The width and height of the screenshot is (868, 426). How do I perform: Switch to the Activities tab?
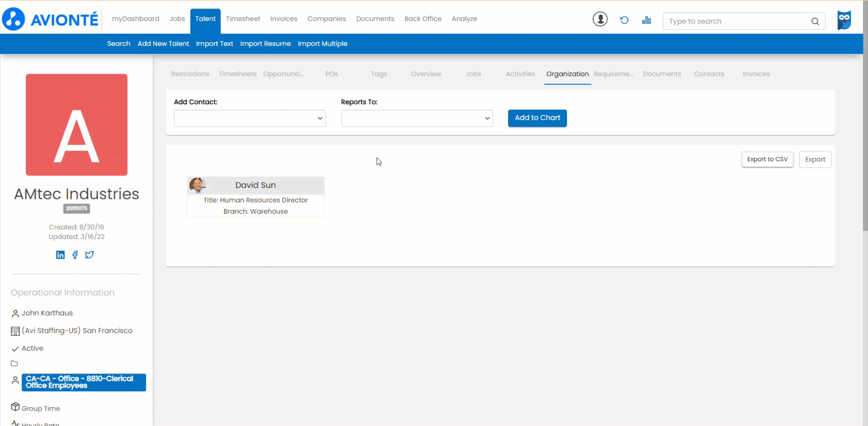tap(520, 74)
